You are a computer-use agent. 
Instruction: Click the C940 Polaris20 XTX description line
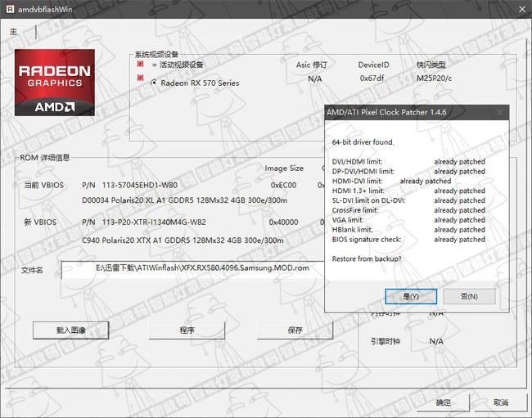tap(183, 240)
